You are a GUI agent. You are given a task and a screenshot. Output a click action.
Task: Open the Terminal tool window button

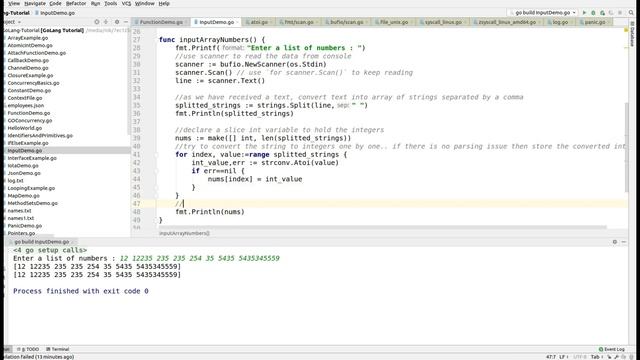pyautogui.click(x=58, y=349)
